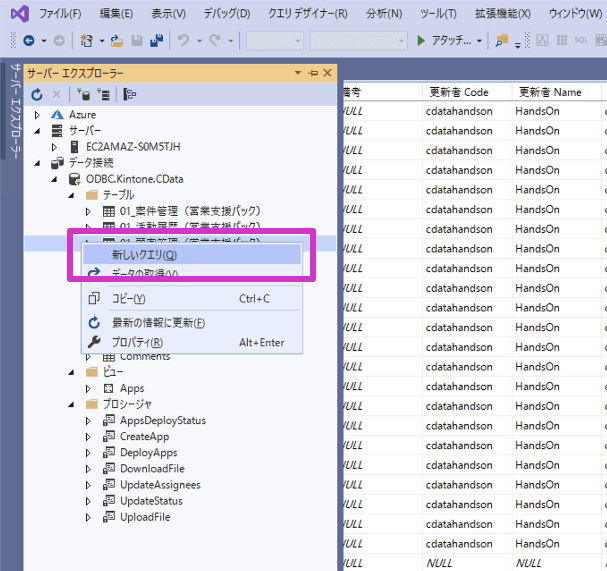Pin the Server Explorer panel

[x=313, y=73]
